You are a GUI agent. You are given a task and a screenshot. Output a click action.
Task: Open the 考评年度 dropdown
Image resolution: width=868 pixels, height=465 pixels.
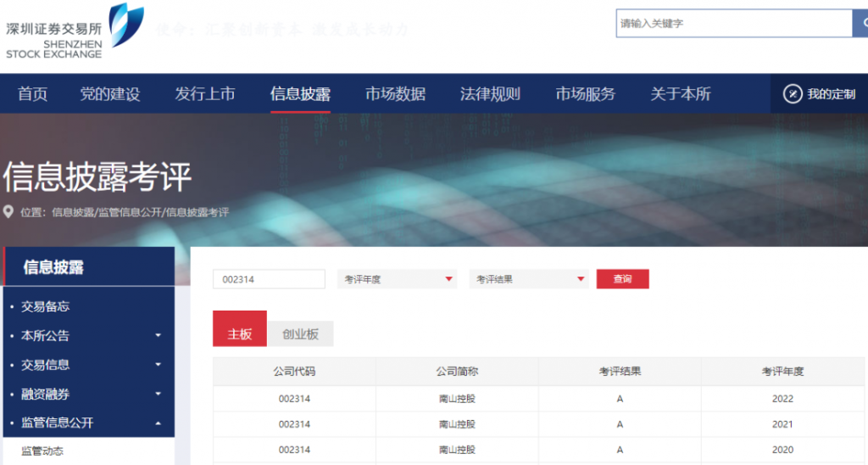click(398, 279)
